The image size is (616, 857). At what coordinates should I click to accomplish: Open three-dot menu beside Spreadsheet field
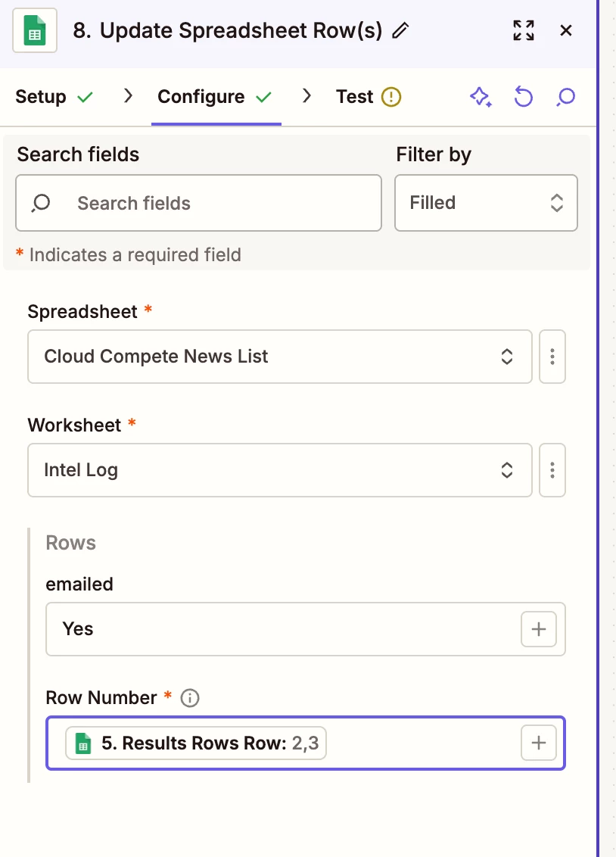pyautogui.click(x=552, y=357)
